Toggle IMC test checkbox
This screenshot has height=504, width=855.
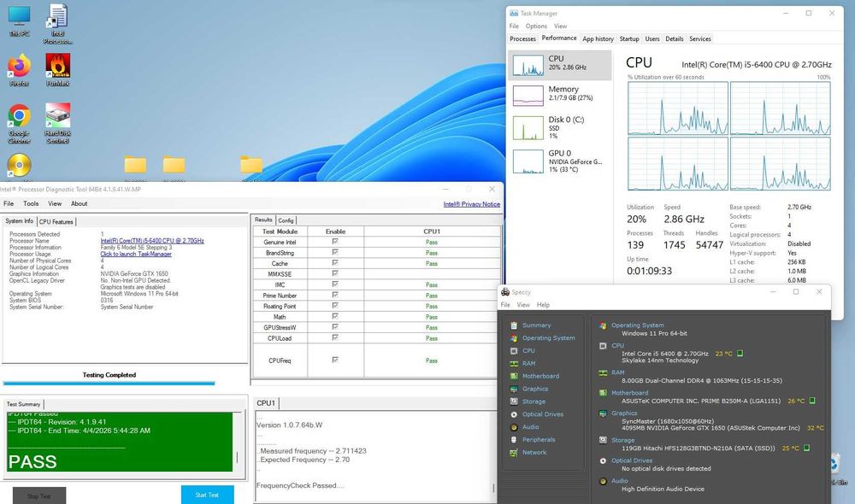point(335,284)
